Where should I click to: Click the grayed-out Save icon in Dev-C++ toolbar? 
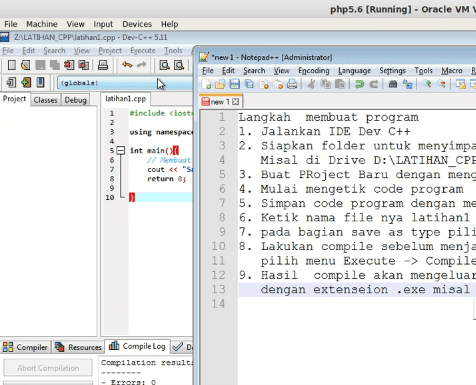tap(40, 65)
